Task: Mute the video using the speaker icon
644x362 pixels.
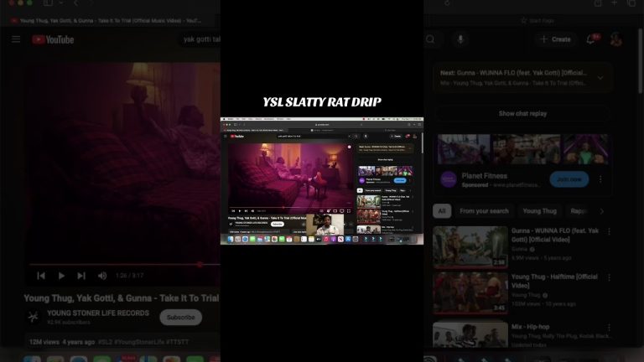Action: click(102, 276)
